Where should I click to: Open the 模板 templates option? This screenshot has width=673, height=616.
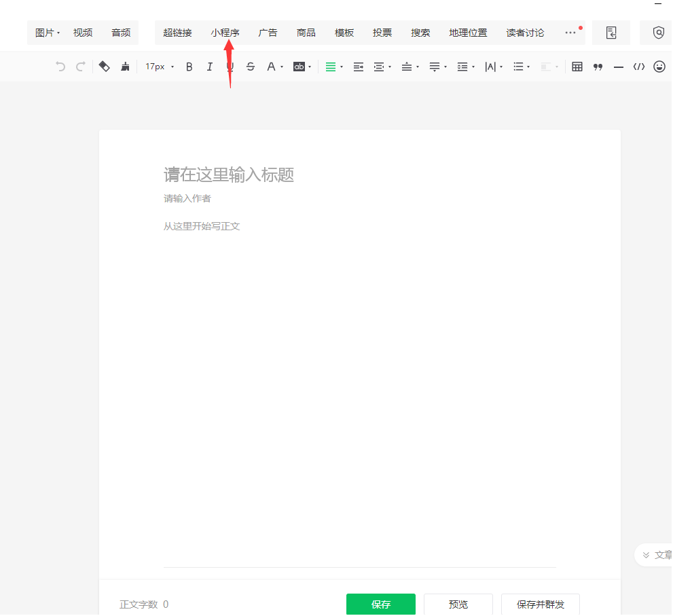coord(344,33)
